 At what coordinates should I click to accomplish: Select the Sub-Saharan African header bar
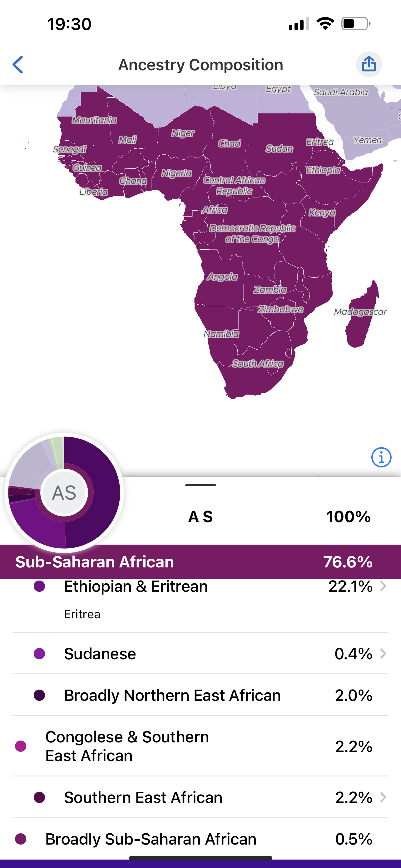pyautogui.click(x=200, y=562)
